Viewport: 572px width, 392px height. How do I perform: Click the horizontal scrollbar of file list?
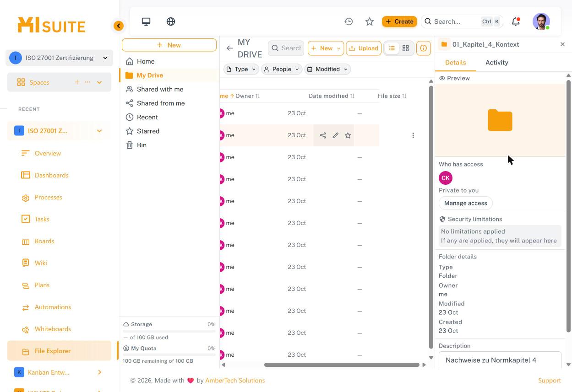[x=342, y=365]
